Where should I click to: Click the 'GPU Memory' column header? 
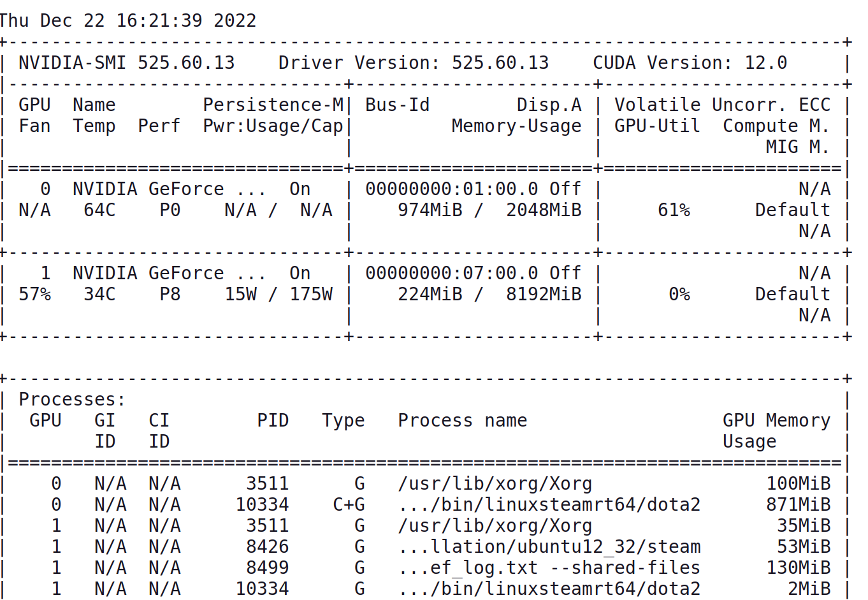pos(776,421)
